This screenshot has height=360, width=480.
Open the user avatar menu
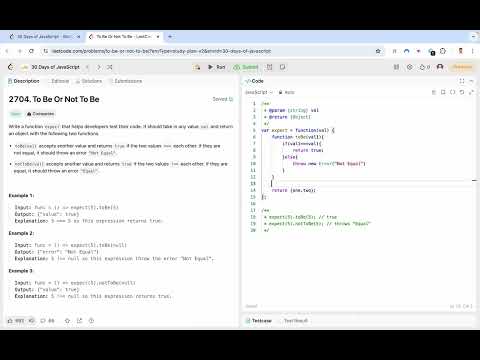click(440, 67)
